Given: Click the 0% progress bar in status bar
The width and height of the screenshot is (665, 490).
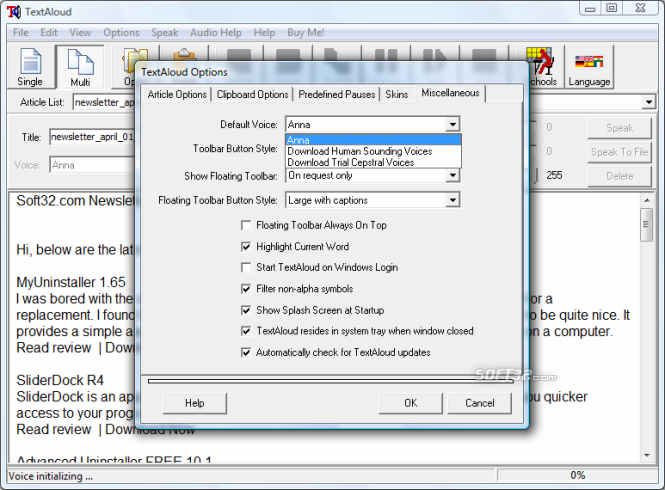Looking at the screenshot, I should pos(577,475).
